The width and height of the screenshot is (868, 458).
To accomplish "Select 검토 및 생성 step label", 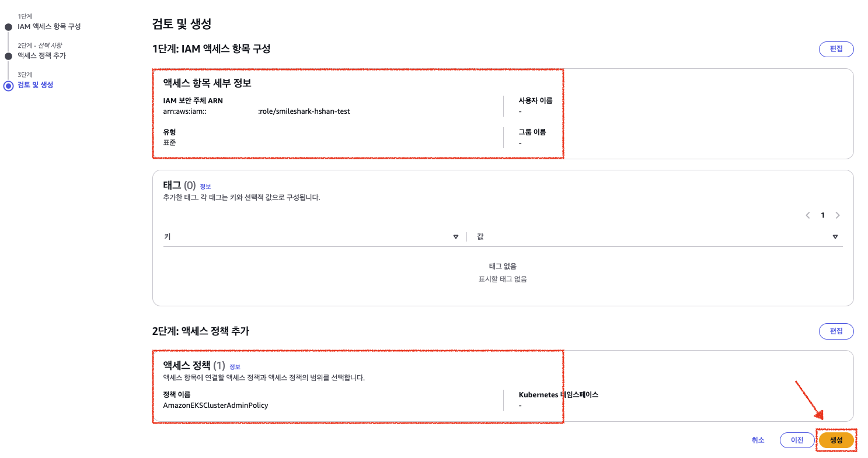I will [x=35, y=85].
